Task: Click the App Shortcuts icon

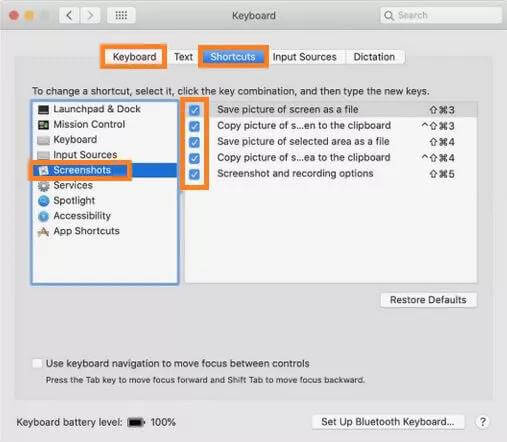Action: pyautogui.click(x=43, y=232)
